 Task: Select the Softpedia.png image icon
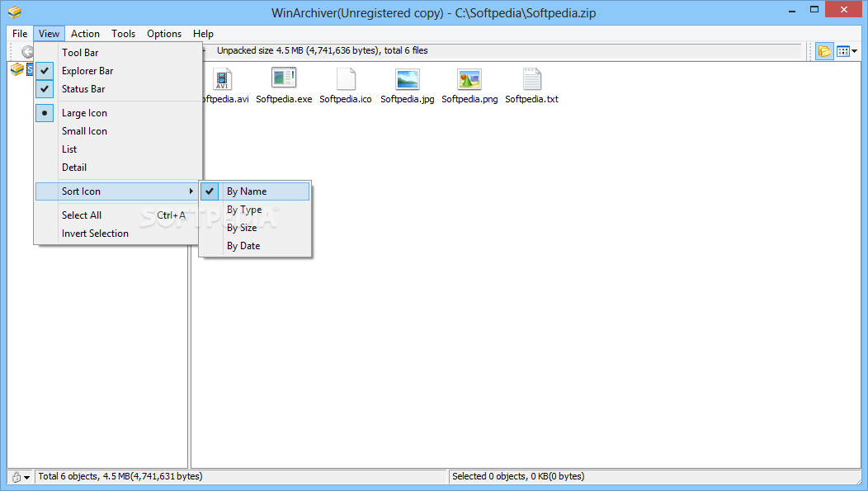coord(469,79)
